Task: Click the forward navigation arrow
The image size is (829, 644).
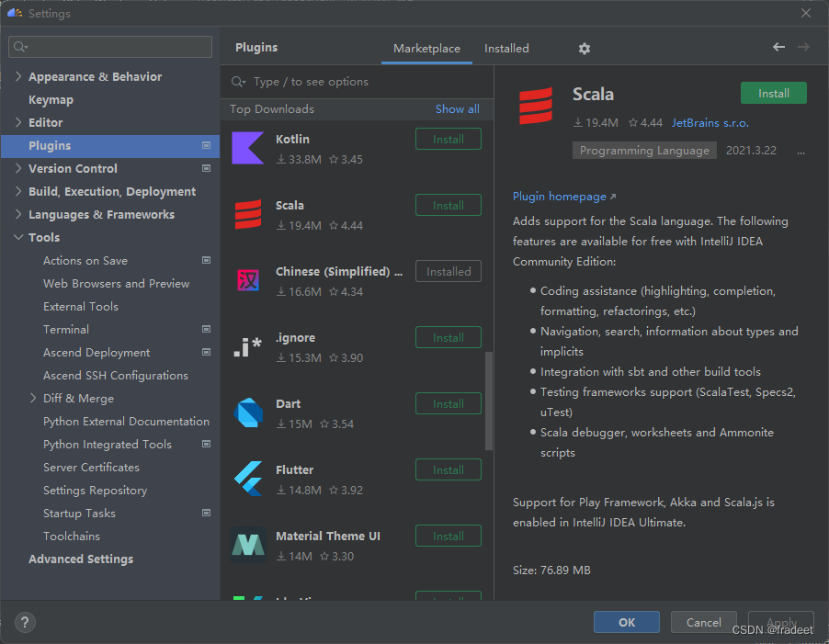Action: pos(803,47)
